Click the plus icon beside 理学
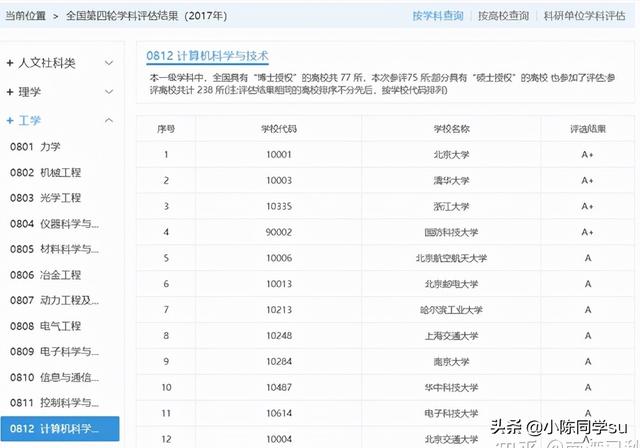Image resolution: width=640 pixels, height=448 pixels. [x=10, y=92]
